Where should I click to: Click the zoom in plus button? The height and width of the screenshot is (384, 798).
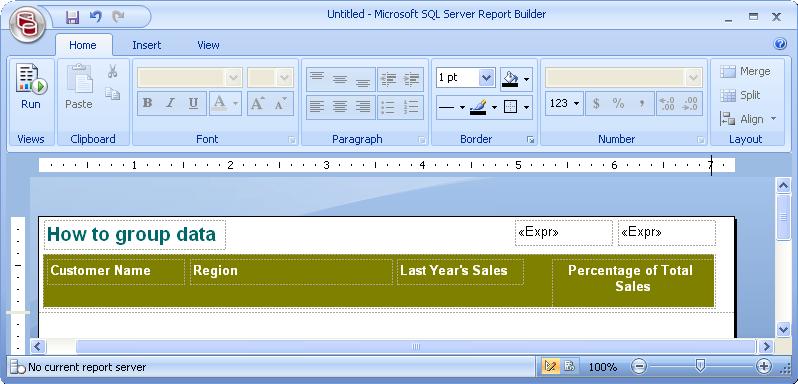point(763,366)
